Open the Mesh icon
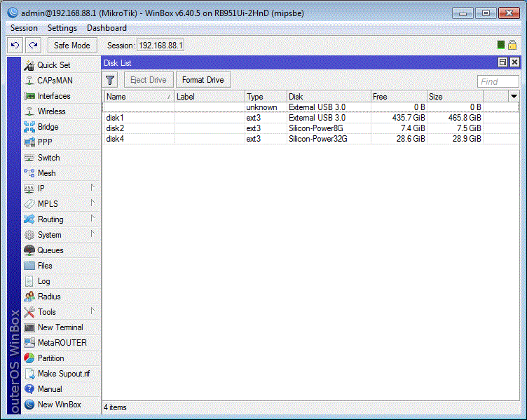 (x=29, y=173)
